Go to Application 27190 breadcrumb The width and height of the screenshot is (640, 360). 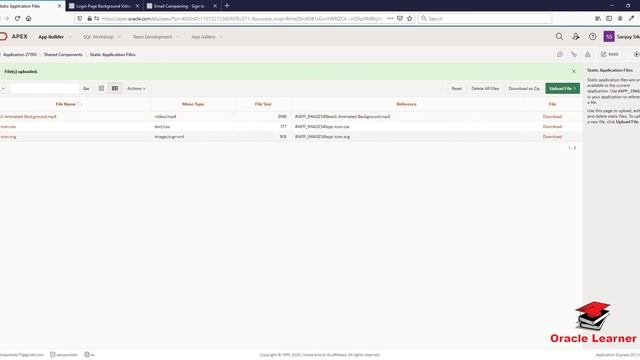[x=20, y=54]
